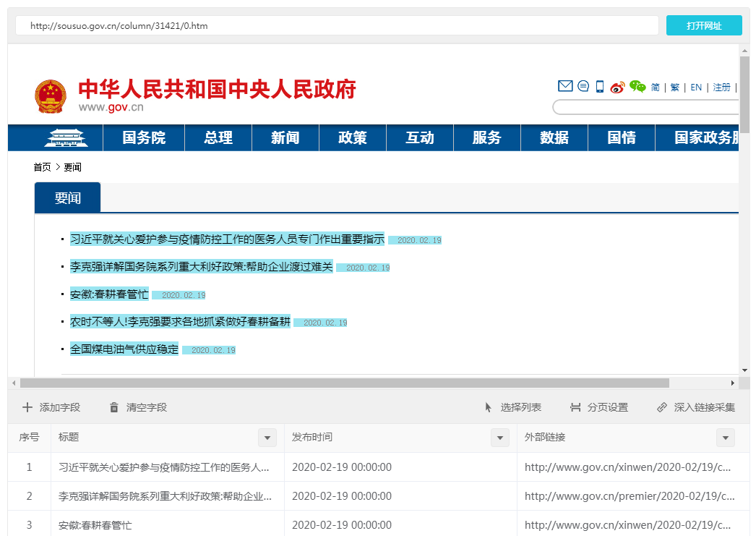Click the www.gov.cn site address text
This screenshot has width=756, height=536.
coord(111,107)
